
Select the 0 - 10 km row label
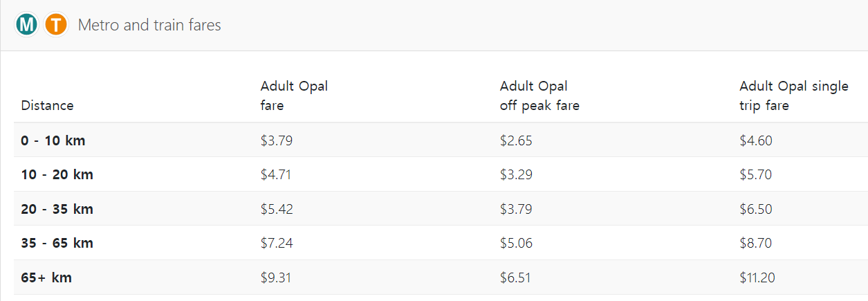coord(53,140)
